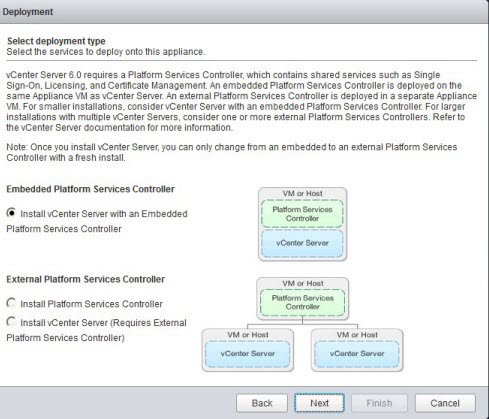Click the external diagram's Platform Services Controller box
Image resolution: width=489 pixels, height=419 pixels.
pos(302,302)
